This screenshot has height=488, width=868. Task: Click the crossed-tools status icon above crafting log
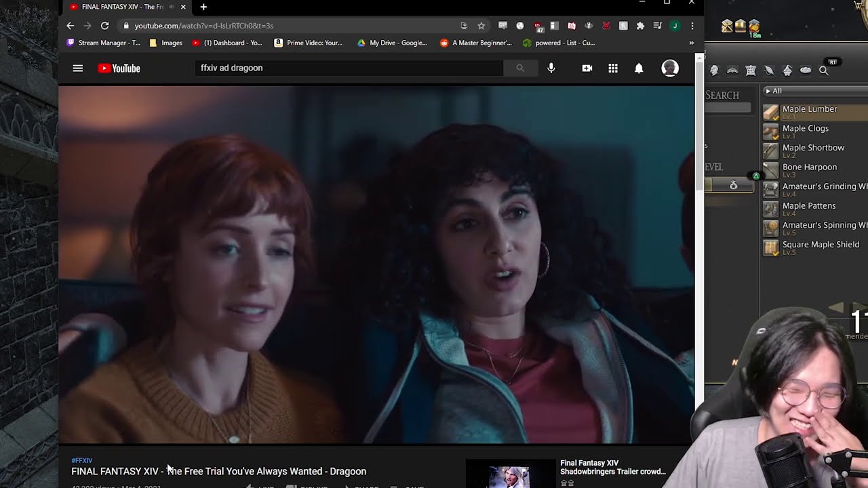[727, 26]
